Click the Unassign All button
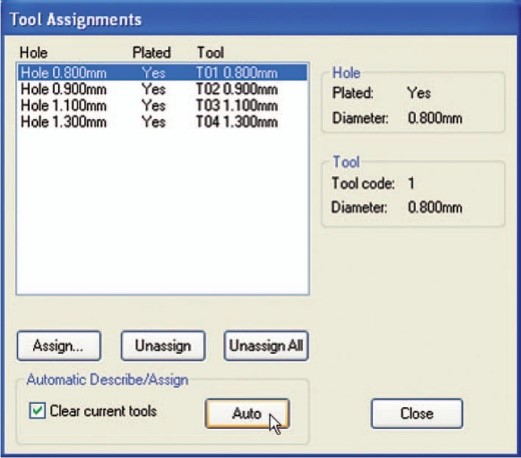The height and width of the screenshot is (458, 521). 266,346
